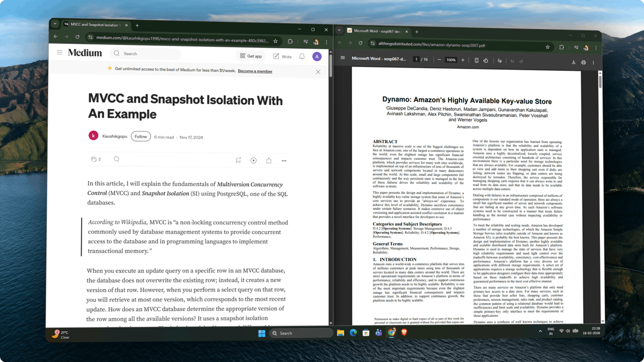Follow the 'Become a member' link

(255, 71)
